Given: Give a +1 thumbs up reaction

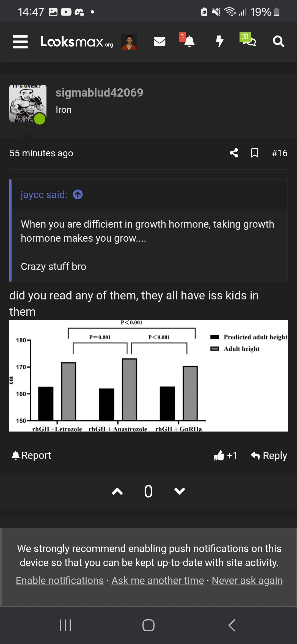Looking at the screenshot, I should pyautogui.click(x=226, y=455).
